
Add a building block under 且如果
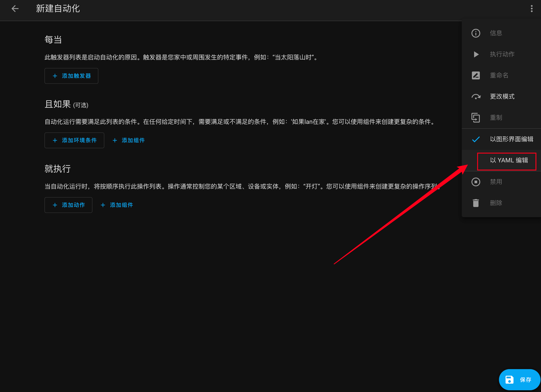coord(129,140)
